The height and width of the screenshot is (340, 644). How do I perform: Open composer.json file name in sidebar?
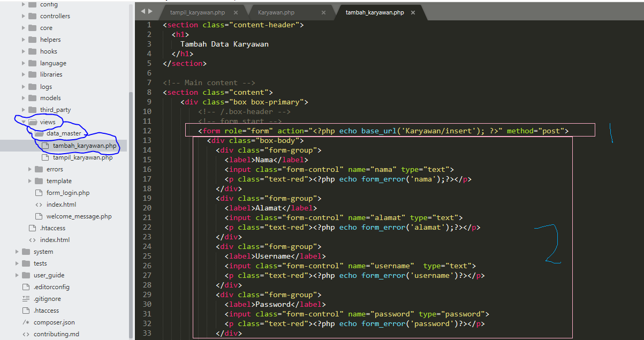click(x=54, y=322)
